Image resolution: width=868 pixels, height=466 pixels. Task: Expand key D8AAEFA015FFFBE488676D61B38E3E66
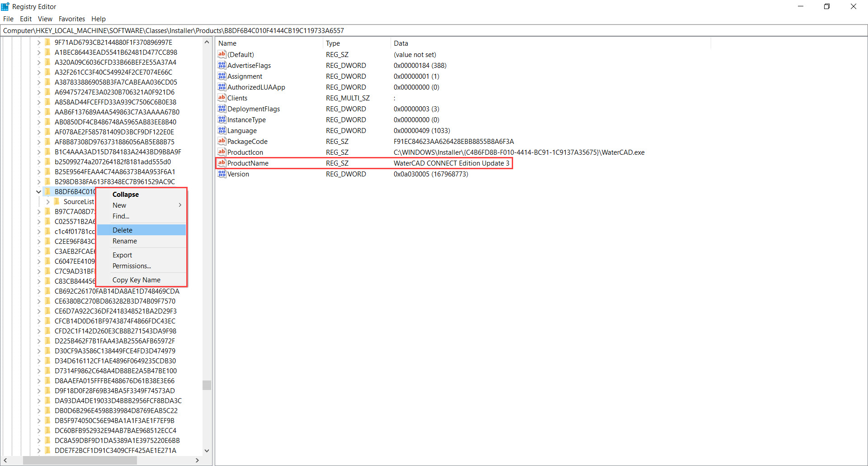(39, 381)
